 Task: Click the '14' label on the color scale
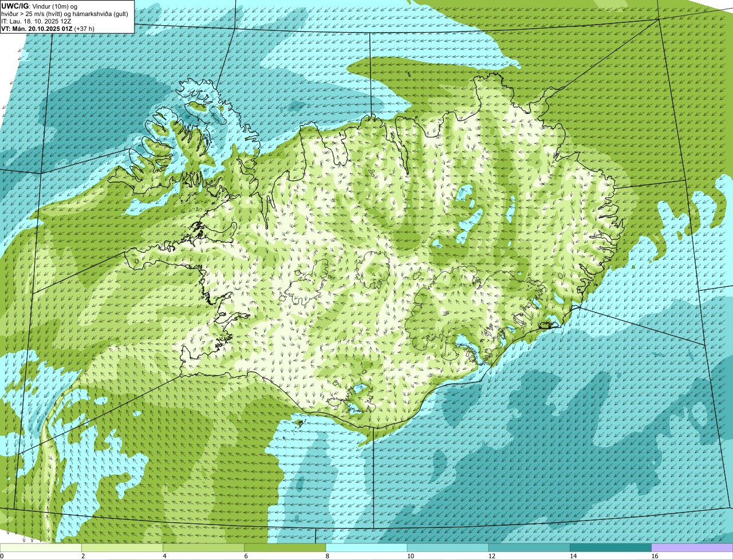(573, 556)
